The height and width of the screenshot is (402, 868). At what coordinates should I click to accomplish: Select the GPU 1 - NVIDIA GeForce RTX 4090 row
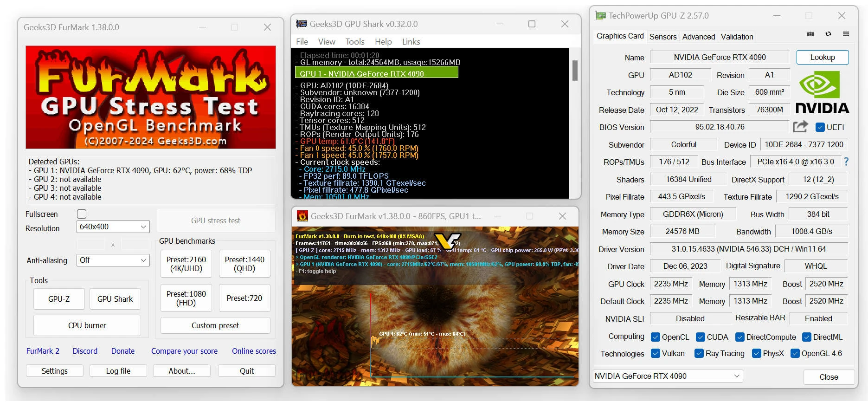[x=377, y=73]
